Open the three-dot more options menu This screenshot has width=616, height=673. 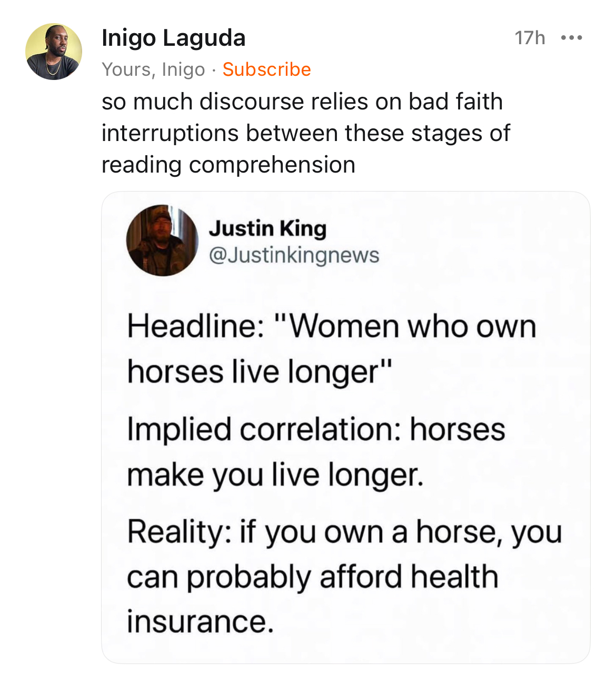[571, 38]
